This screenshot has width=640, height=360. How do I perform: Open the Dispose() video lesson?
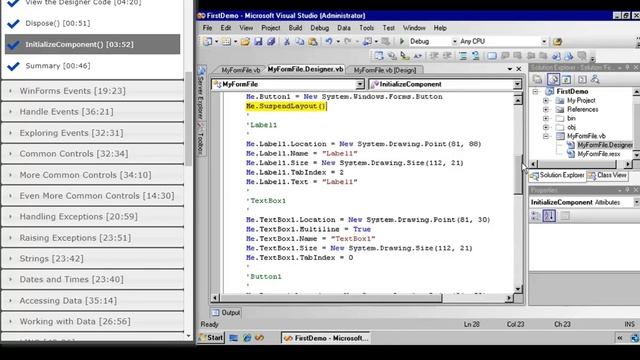click(x=58, y=23)
